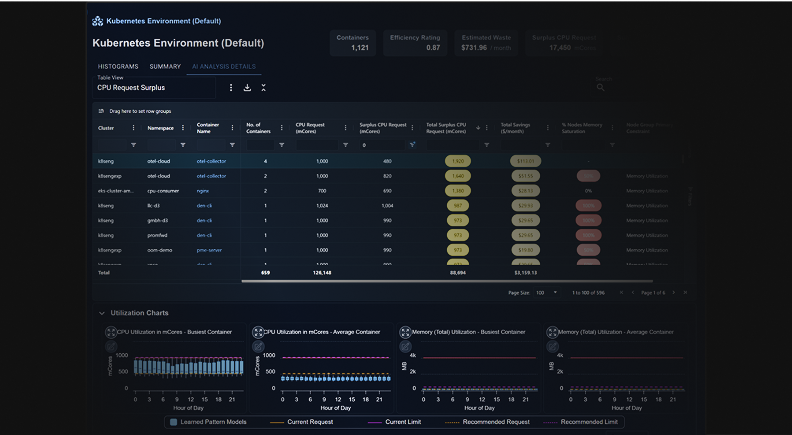Open the den-cli link in the llc-d3 row
Image resolution: width=792 pixels, height=435 pixels.
[x=204, y=206]
